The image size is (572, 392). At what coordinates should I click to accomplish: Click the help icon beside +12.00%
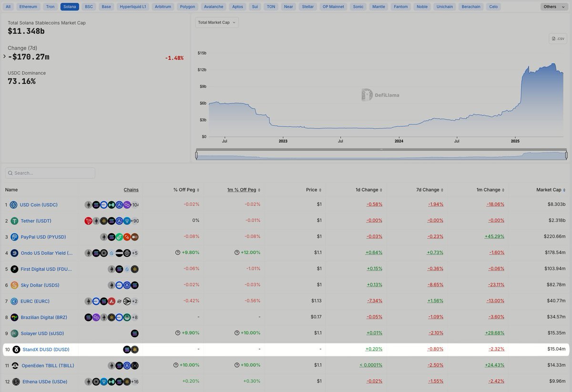[x=237, y=253]
